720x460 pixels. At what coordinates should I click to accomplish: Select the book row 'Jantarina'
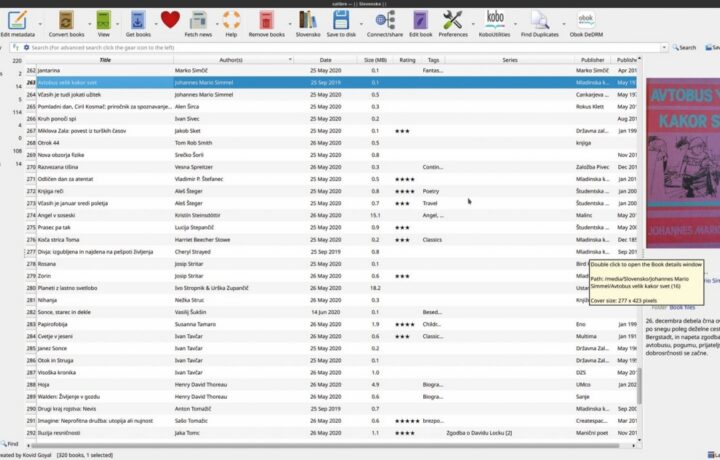[x=331, y=70]
